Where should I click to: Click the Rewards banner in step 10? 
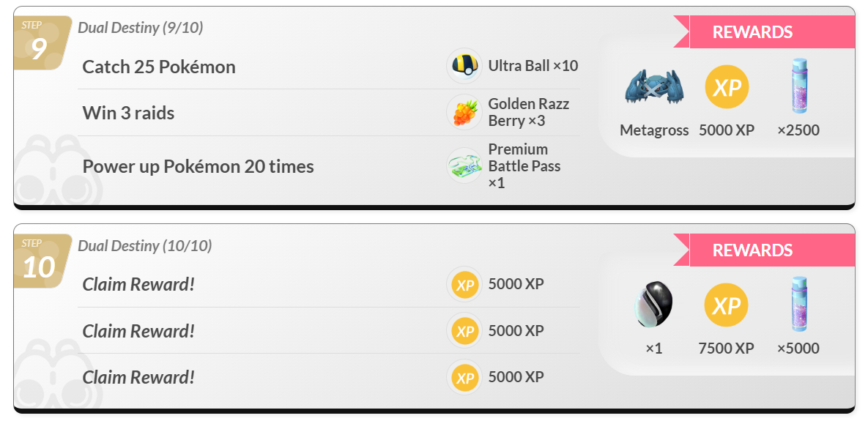coord(764,250)
